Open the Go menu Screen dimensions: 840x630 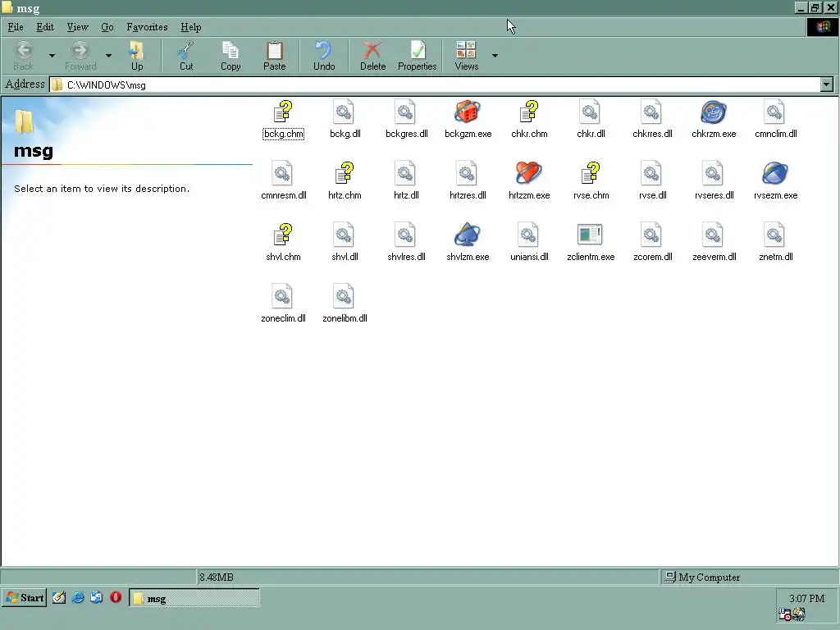tap(107, 27)
